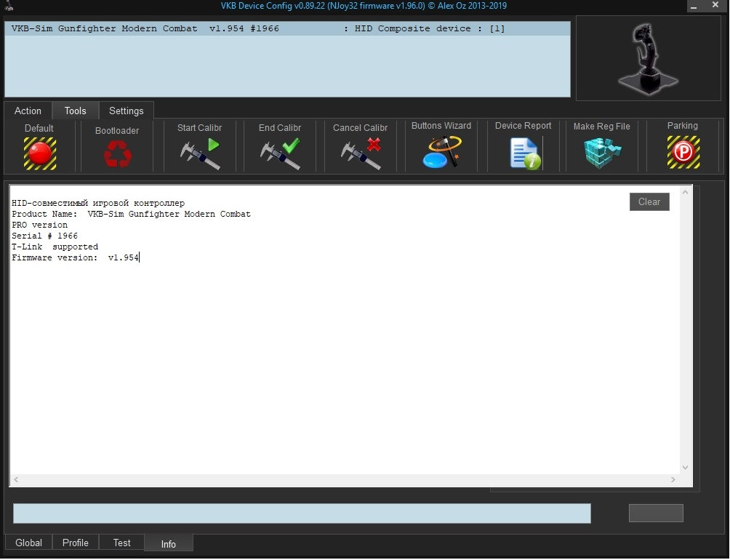Click the Make Reg File cube icon
Image resolution: width=730 pixels, height=560 pixels.
tap(602, 152)
